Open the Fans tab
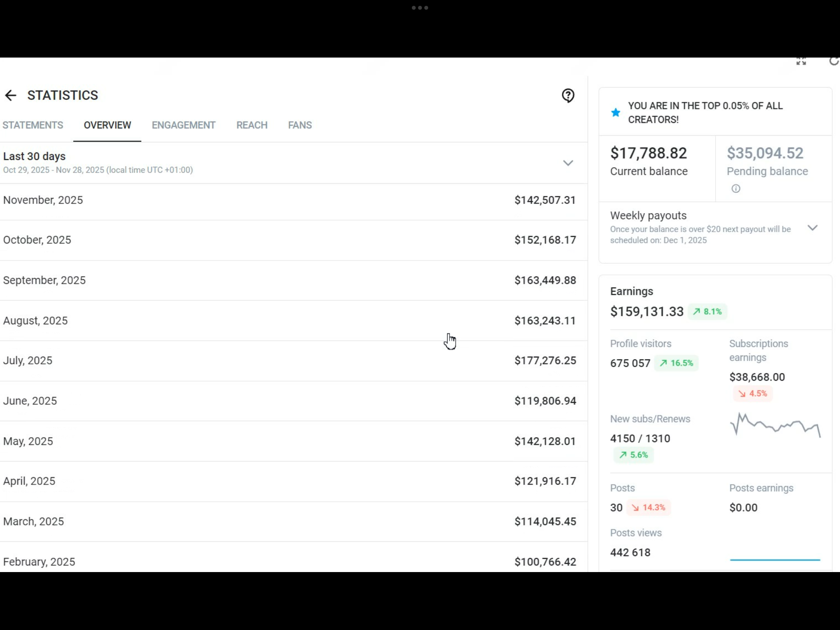This screenshot has height=630, width=840. (299, 125)
